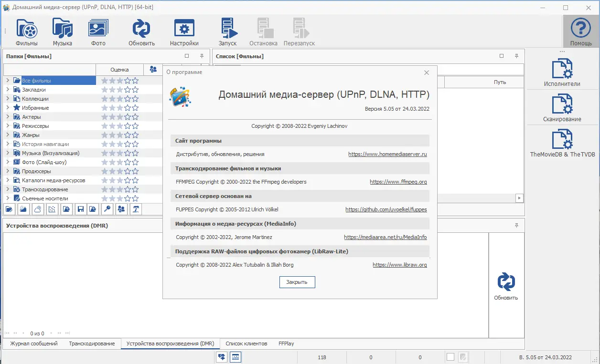
Task: Click Обновить in the DMR devices panel
Action: click(506, 286)
